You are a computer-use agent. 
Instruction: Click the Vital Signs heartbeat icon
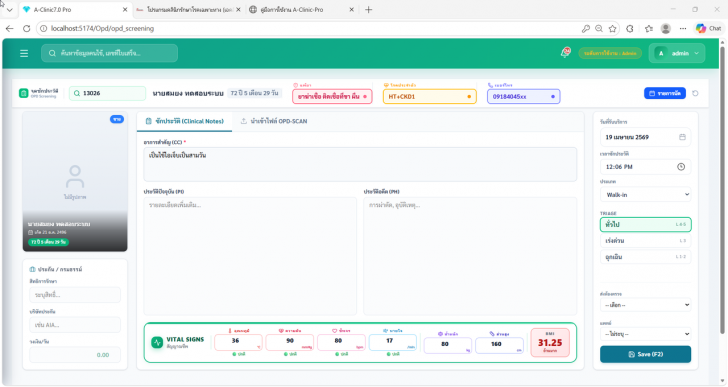click(157, 342)
